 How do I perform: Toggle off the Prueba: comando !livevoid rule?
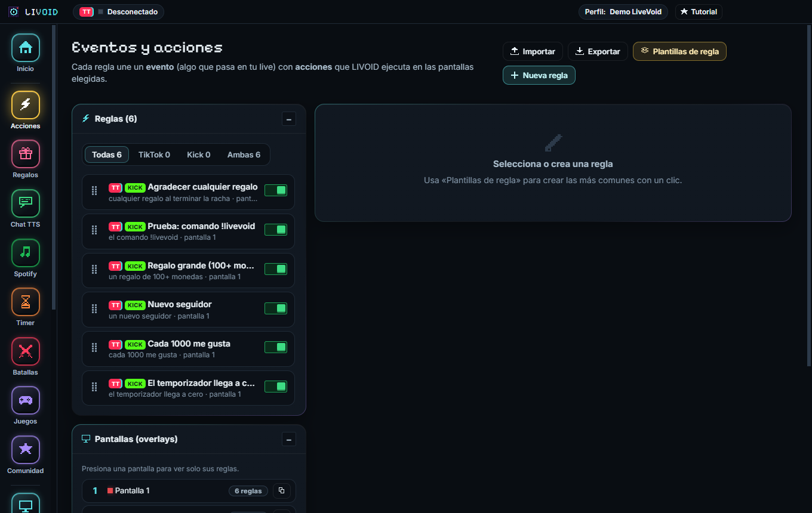(276, 230)
